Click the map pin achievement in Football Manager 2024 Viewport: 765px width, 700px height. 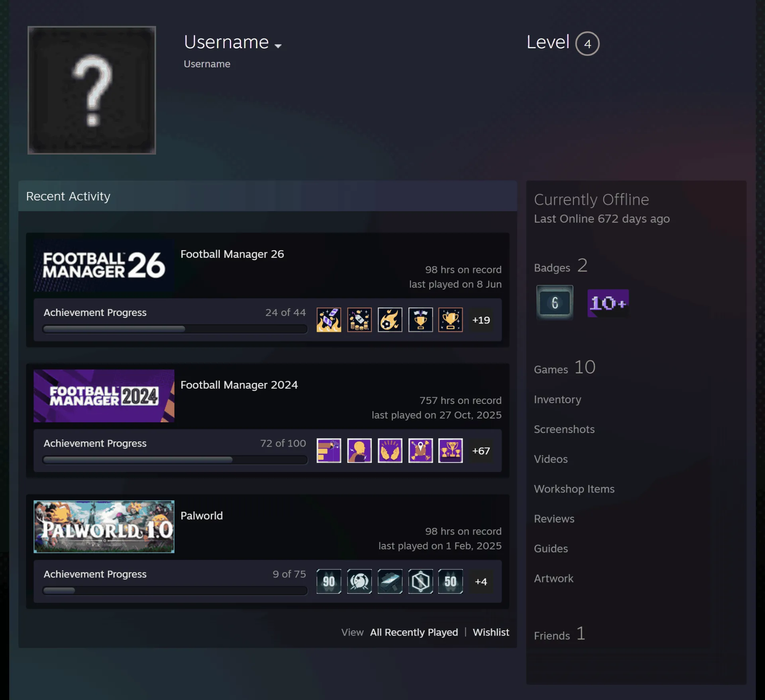tap(420, 450)
